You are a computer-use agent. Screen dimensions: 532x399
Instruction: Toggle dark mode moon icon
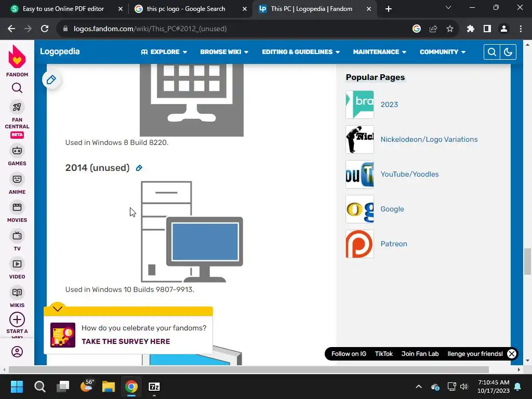508,52
